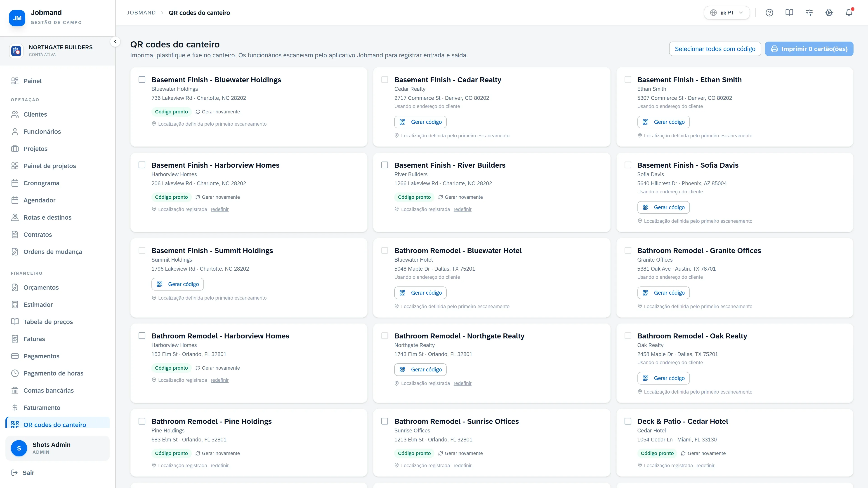Image resolution: width=868 pixels, height=488 pixels.
Task: Check the Basement Finish - Bluewater Holdings checkbox
Action: [142, 80]
